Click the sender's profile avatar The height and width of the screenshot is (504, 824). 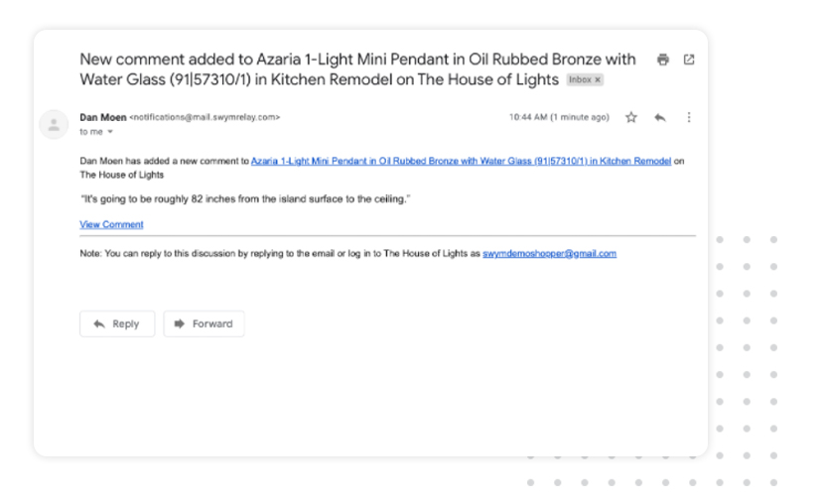[x=54, y=124]
